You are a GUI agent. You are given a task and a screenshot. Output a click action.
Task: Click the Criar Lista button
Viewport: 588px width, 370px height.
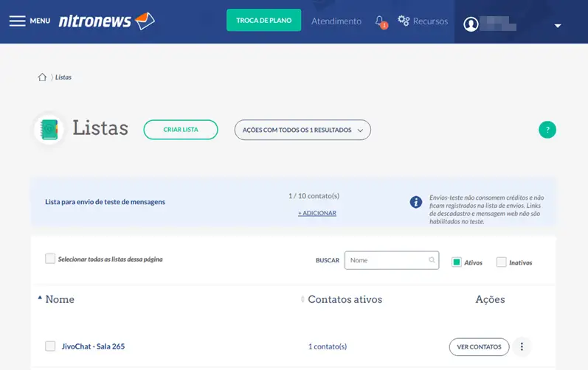(181, 130)
